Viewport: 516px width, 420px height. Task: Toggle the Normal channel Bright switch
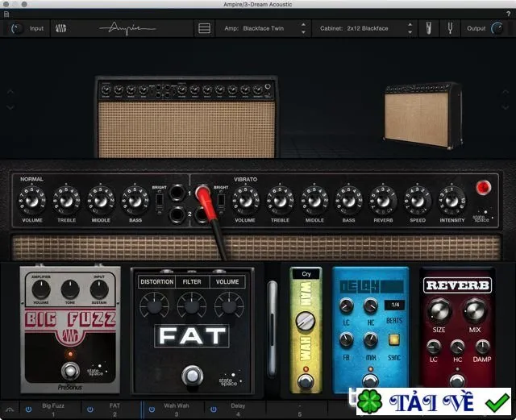pos(160,202)
